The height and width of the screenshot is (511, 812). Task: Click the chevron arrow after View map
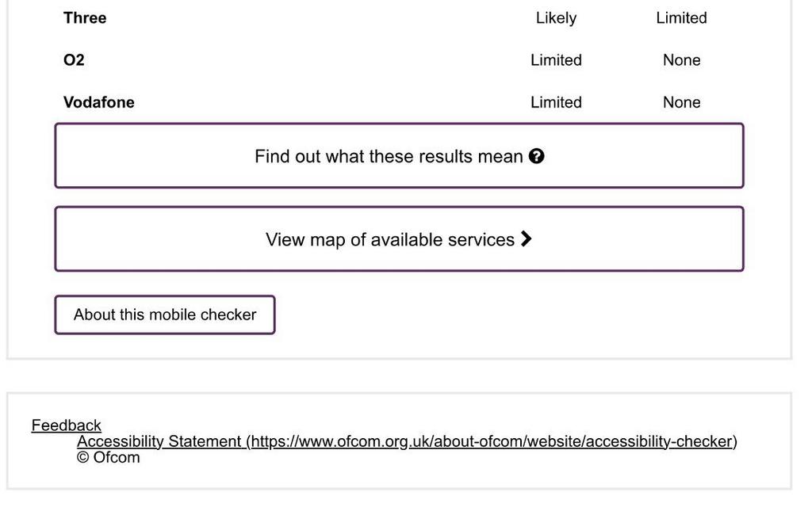point(527,239)
